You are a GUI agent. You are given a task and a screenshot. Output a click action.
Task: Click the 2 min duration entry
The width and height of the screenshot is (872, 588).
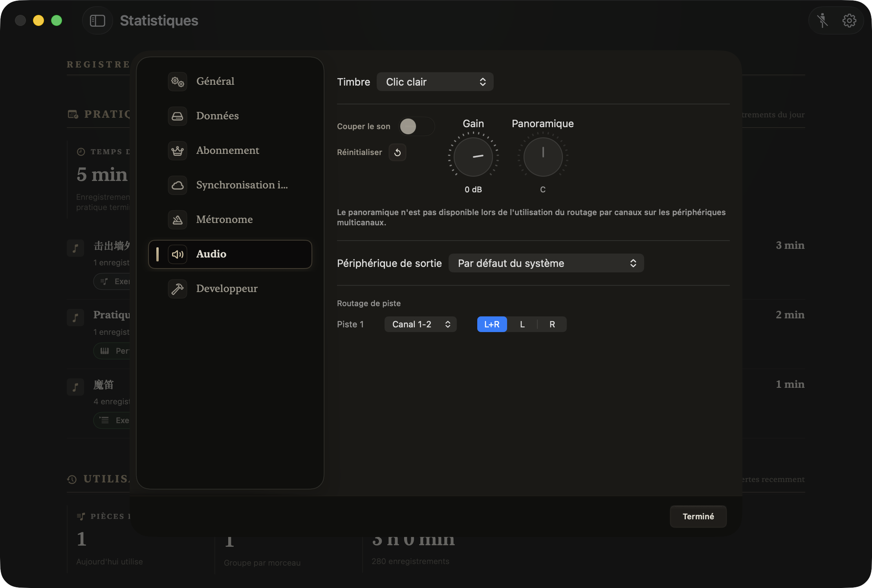(x=790, y=315)
